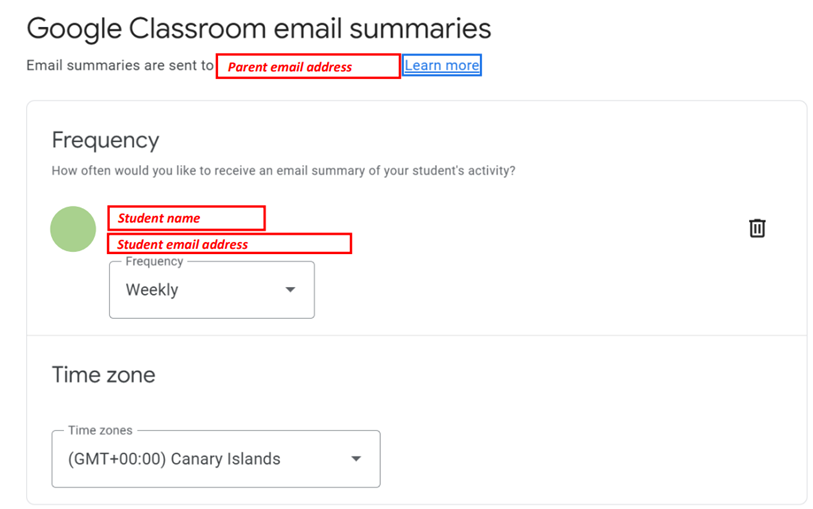The width and height of the screenshot is (813, 509).
Task: Expand the Time zones combo box
Action: click(x=215, y=459)
